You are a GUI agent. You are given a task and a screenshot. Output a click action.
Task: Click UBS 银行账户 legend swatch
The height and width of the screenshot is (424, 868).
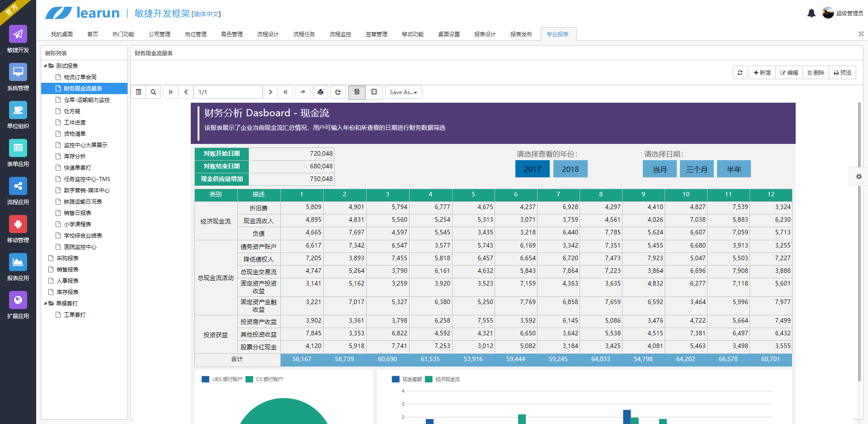click(206, 379)
